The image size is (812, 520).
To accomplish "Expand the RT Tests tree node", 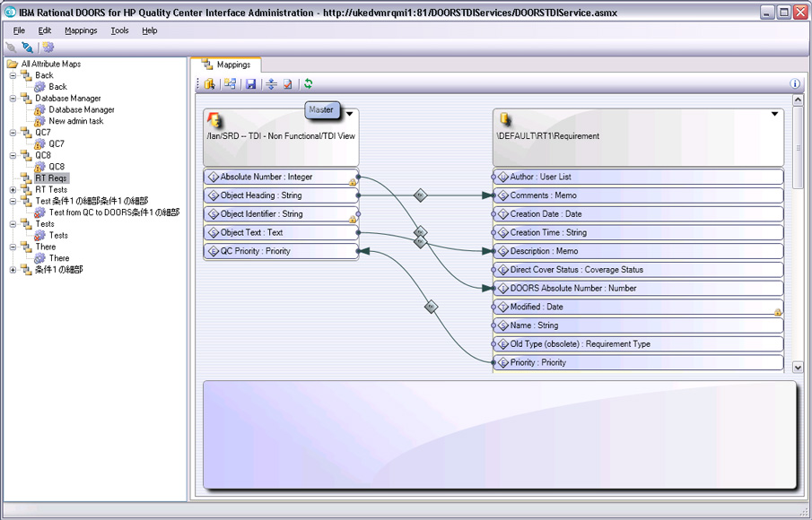I will coord(13,190).
